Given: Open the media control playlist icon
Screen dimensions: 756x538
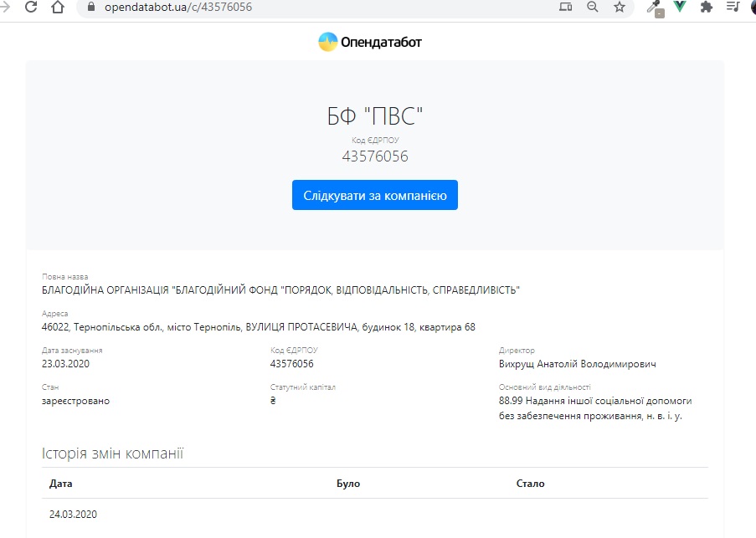Looking at the screenshot, I should pyautogui.click(x=733, y=8).
